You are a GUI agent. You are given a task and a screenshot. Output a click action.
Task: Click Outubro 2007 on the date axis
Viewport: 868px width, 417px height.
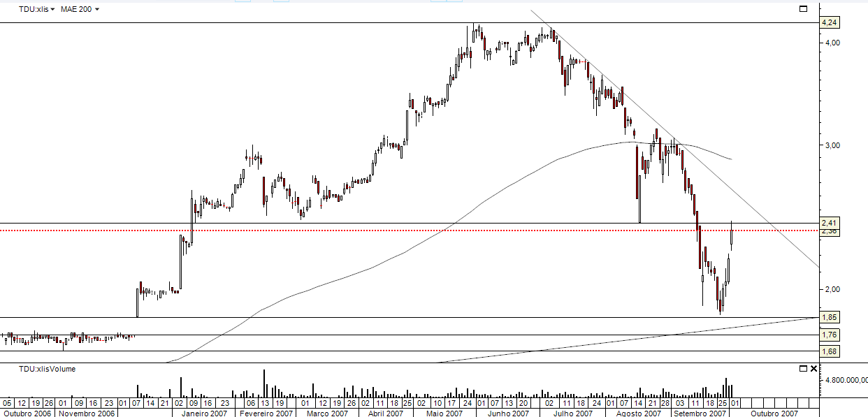(774, 413)
